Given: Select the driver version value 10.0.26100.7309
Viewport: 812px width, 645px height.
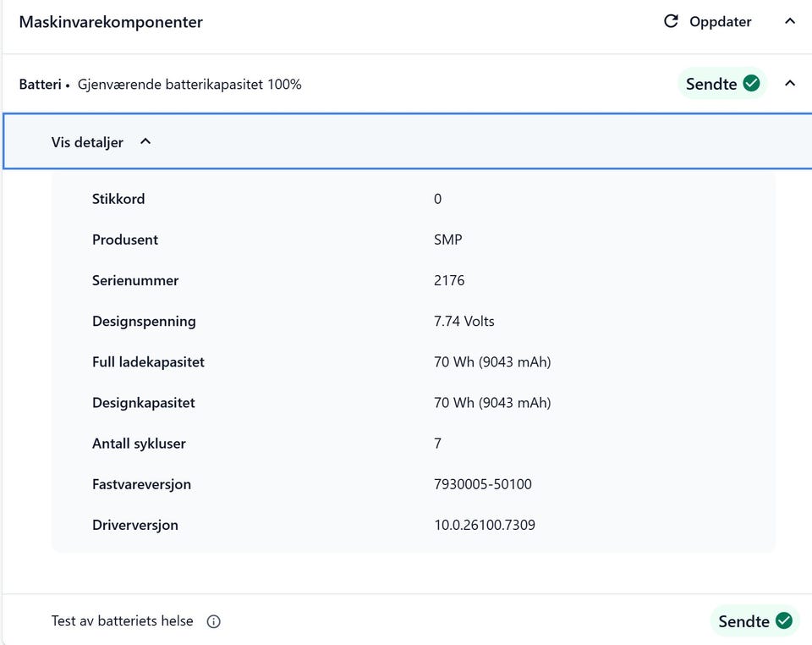Looking at the screenshot, I should coord(484,525).
